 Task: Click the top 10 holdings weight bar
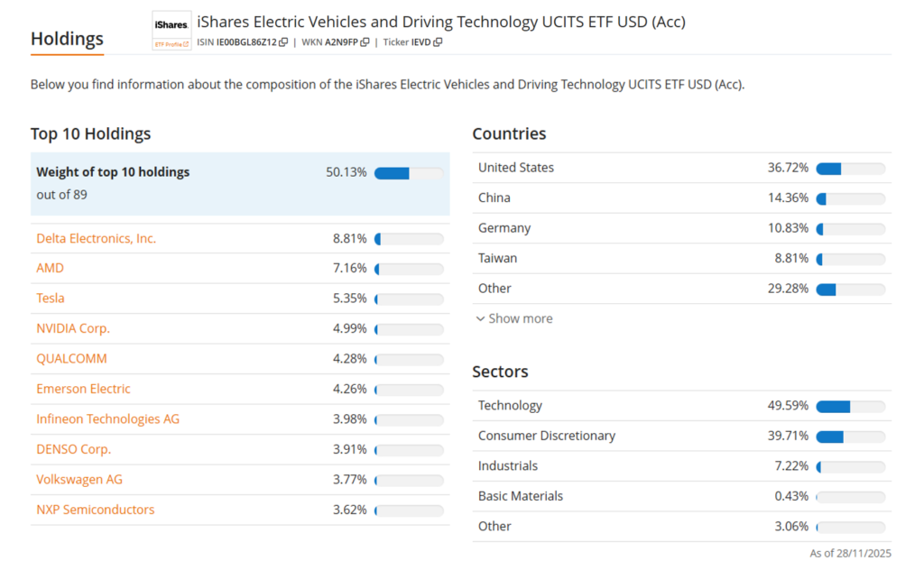point(408,173)
